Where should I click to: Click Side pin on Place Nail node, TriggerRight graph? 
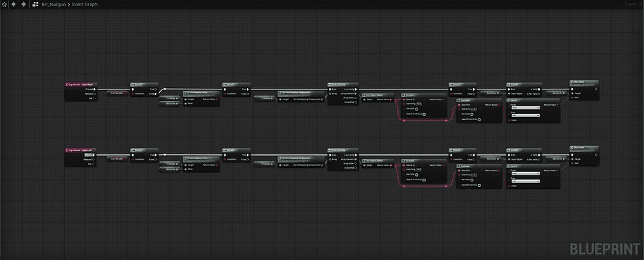tap(572, 97)
